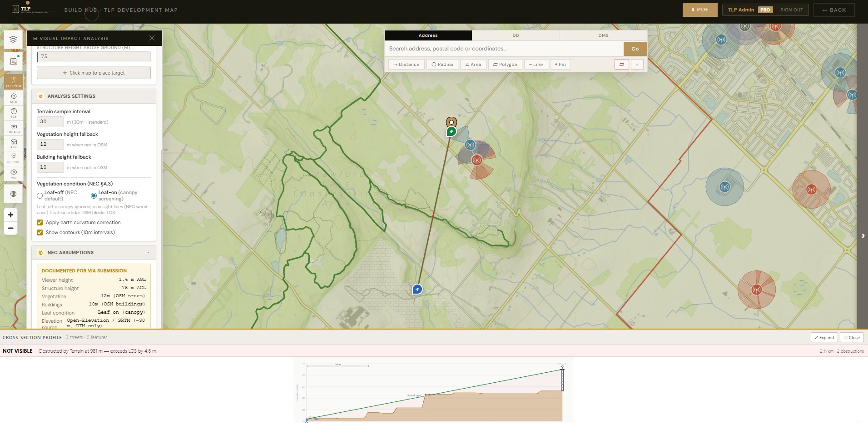The width and height of the screenshot is (868, 425).
Task: Zoom out the map with minus
Action: (10, 228)
